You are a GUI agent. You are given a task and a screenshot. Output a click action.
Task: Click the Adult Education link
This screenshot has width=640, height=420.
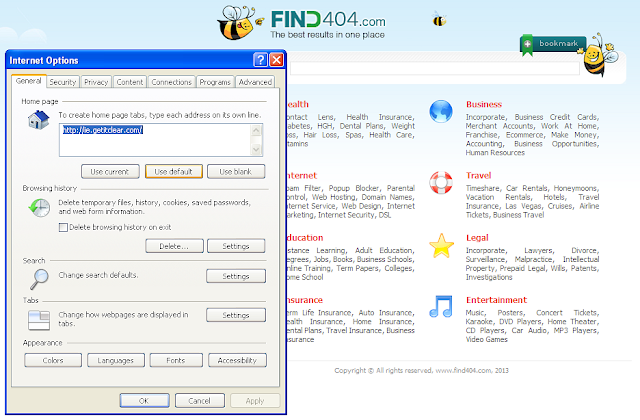pyautogui.click(x=384, y=250)
